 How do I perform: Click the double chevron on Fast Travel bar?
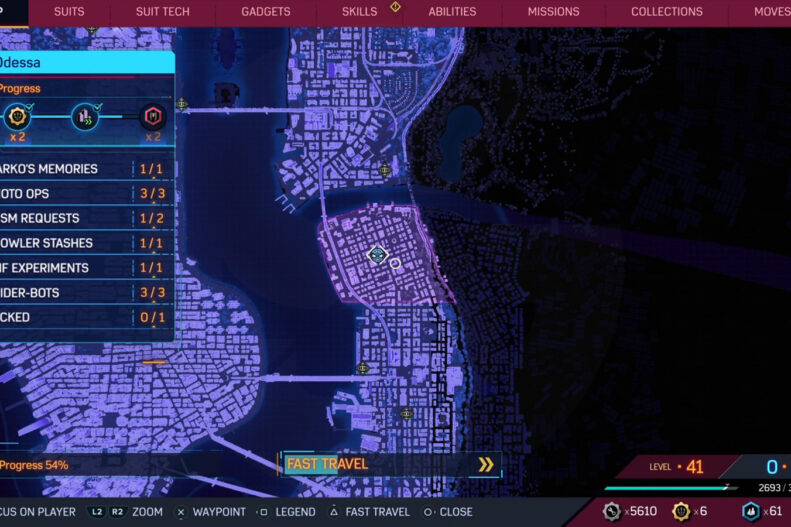486,464
